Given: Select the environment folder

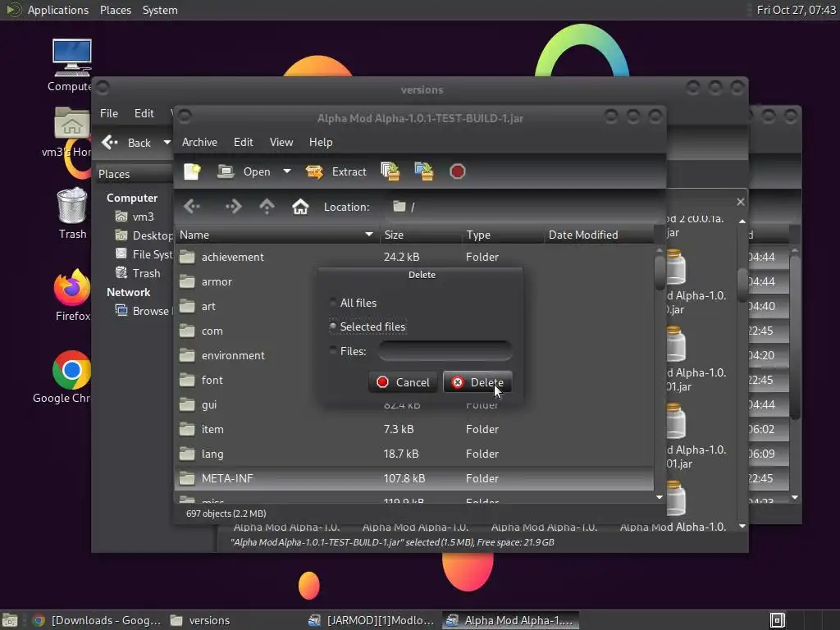Looking at the screenshot, I should (x=232, y=355).
